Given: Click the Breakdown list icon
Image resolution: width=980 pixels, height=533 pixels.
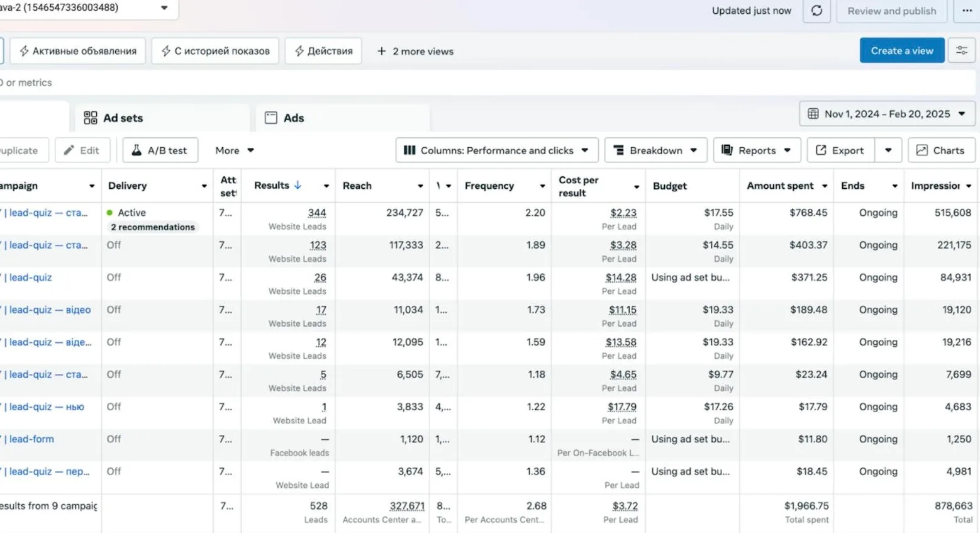Looking at the screenshot, I should click(619, 150).
